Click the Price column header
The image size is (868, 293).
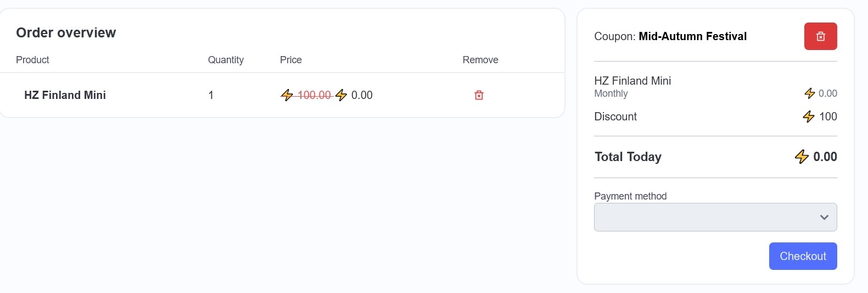tap(291, 60)
